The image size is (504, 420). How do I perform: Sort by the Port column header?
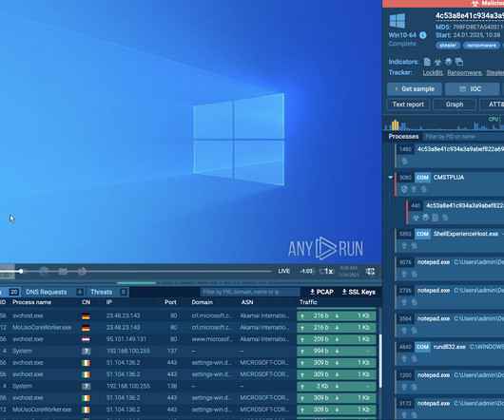coord(170,302)
